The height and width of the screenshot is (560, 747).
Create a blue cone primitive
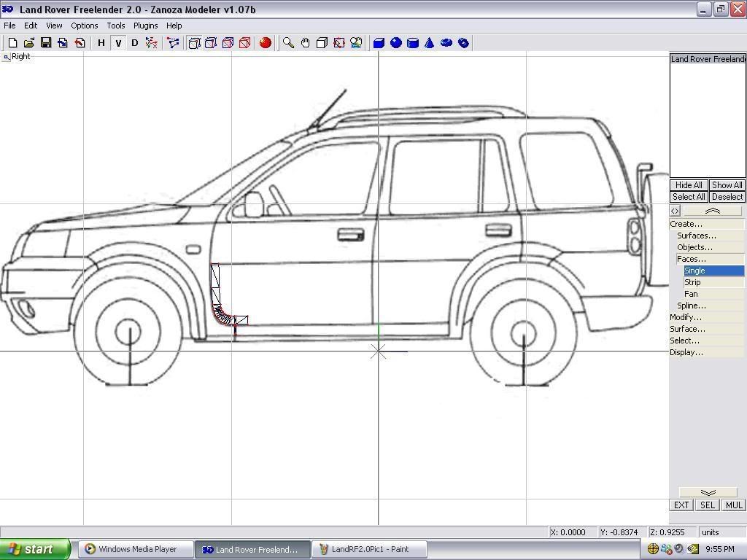coord(430,43)
